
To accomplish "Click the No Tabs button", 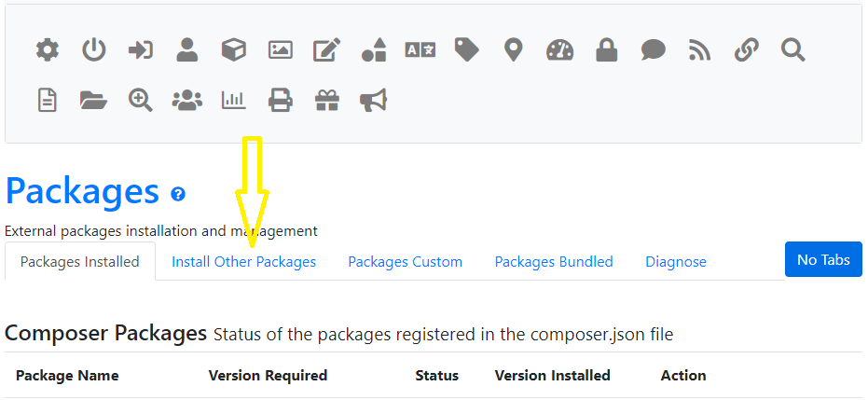I will 823,259.
